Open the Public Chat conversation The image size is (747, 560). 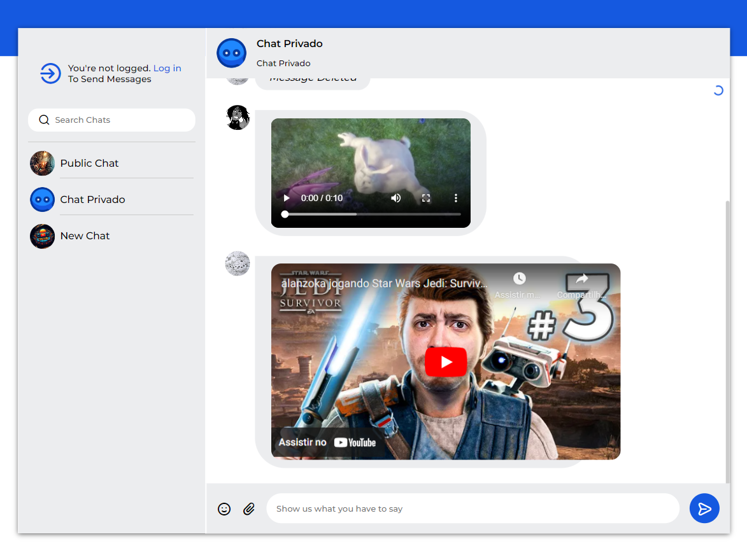[x=89, y=164]
